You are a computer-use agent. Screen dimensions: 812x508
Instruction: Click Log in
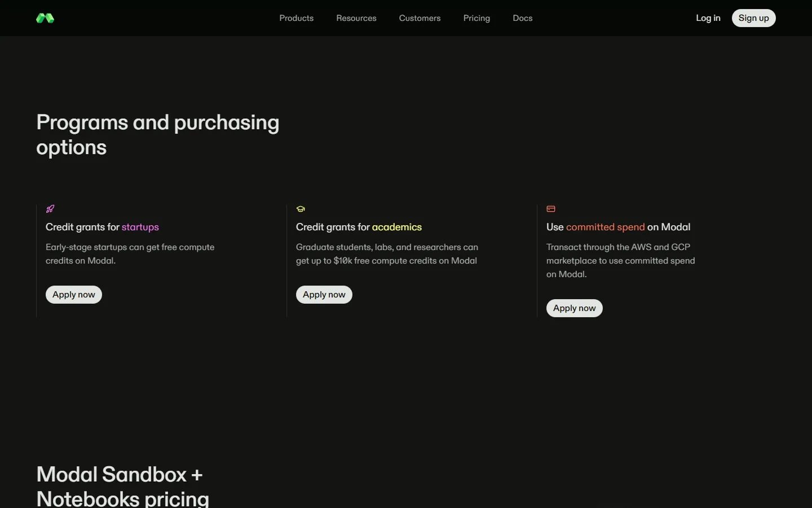coord(708,18)
